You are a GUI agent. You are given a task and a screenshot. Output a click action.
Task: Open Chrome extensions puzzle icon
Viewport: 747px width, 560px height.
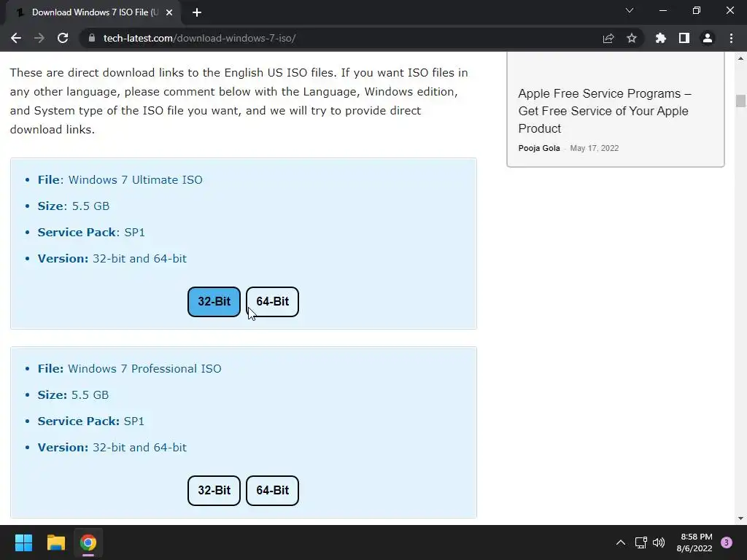(x=660, y=38)
